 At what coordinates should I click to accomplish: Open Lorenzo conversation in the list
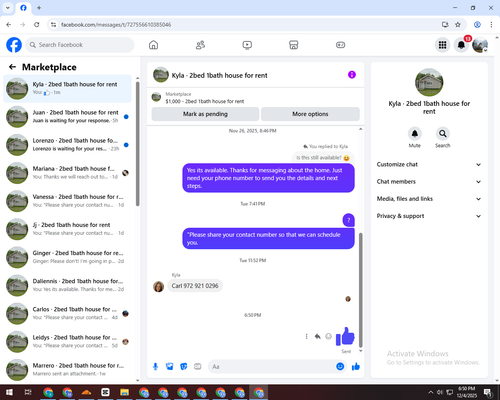[x=67, y=145]
